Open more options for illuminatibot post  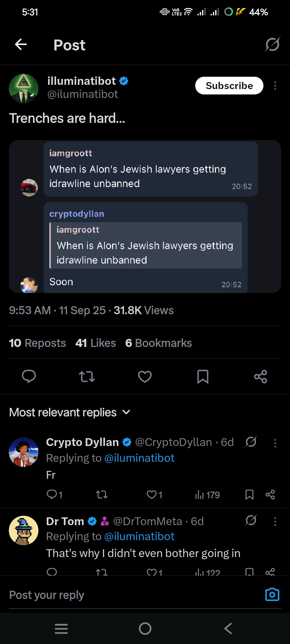coord(275,86)
